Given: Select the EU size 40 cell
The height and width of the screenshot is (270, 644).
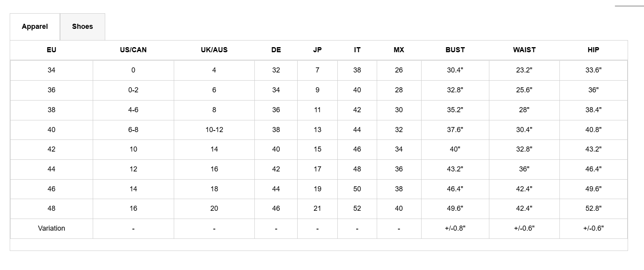Looking at the screenshot, I should [51, 130].
